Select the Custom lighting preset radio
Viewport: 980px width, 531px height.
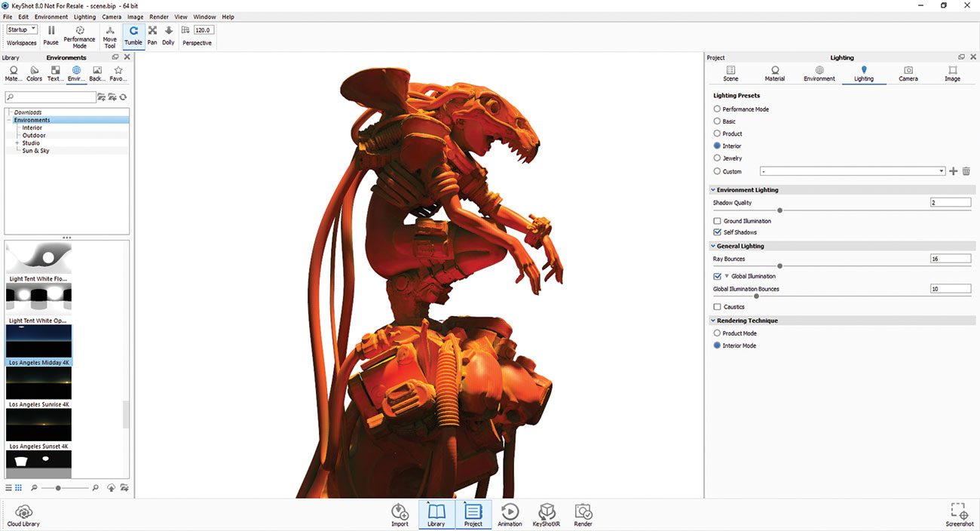717,171
